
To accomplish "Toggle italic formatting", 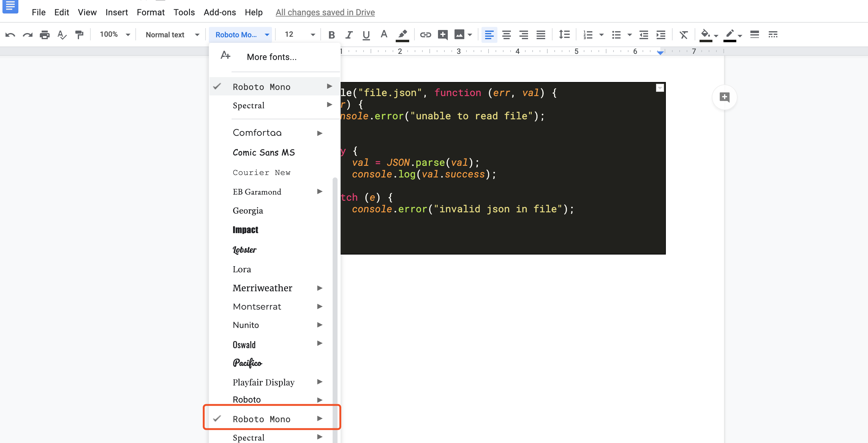I will [x=349, y=35].
